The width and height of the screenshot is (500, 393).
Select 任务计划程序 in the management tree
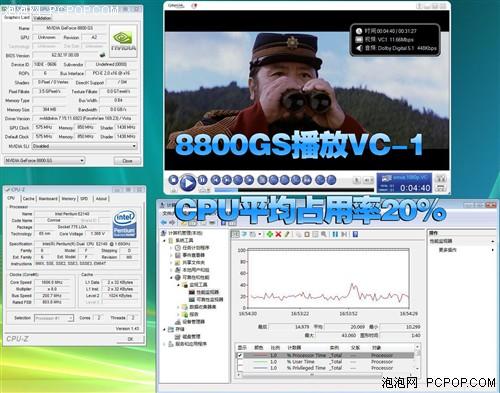196,248
